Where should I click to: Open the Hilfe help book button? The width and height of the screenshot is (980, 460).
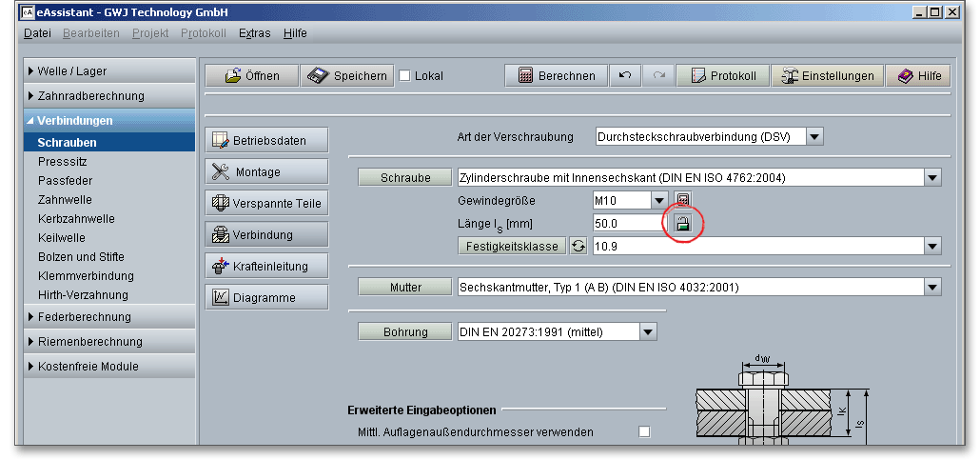(x=917, y=76)
